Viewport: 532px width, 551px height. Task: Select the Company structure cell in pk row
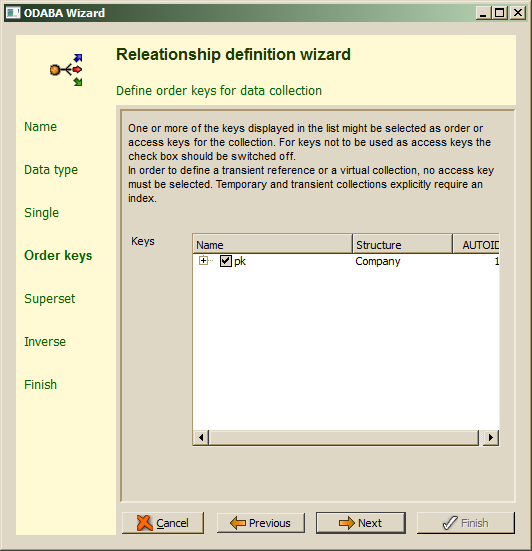click(378, 261)
